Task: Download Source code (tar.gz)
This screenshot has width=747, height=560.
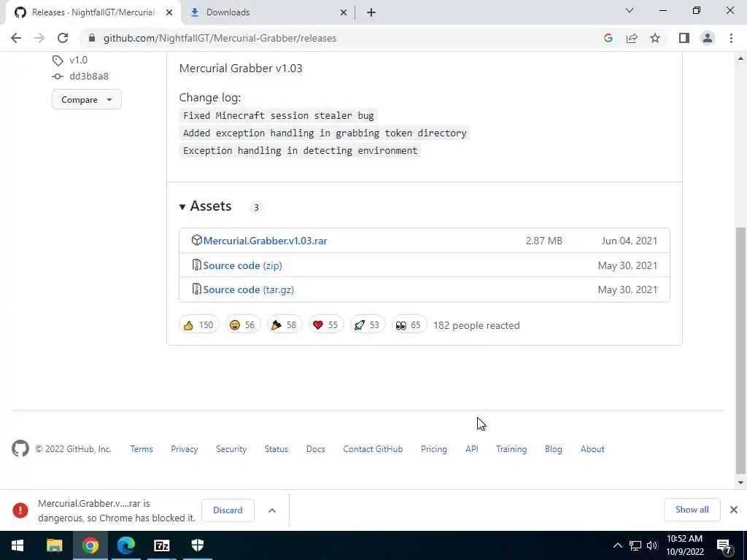Action: (x=249, y=289)
